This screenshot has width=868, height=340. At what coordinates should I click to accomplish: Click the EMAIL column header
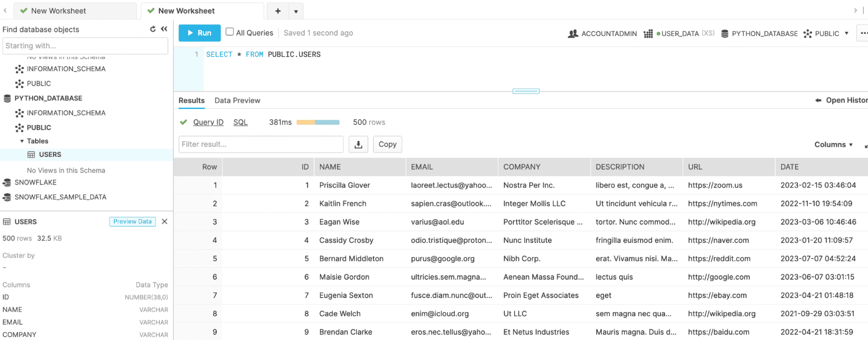point(452,167)
